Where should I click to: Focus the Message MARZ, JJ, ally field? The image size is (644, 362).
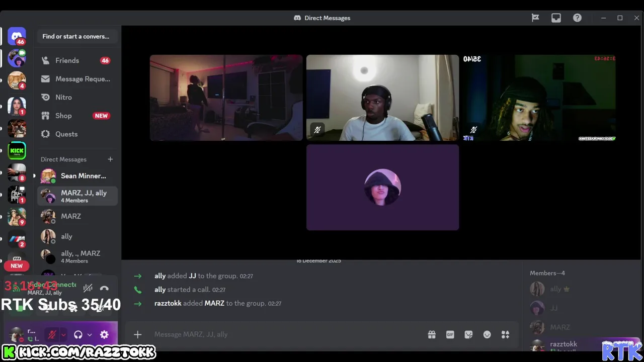pos(287,334)
